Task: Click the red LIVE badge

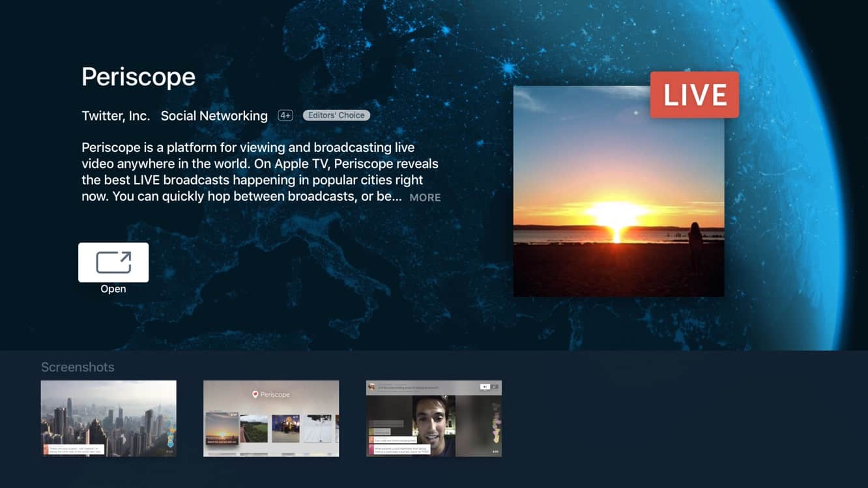Action: pos(695,95)
